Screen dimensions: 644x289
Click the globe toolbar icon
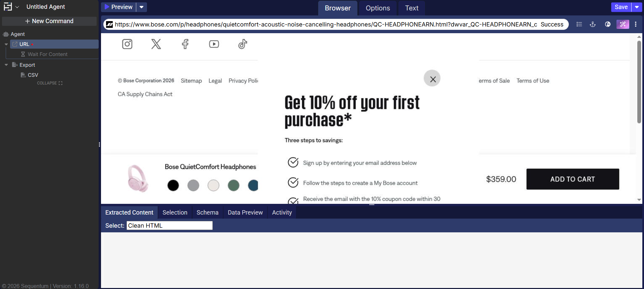tap(608, 24)
